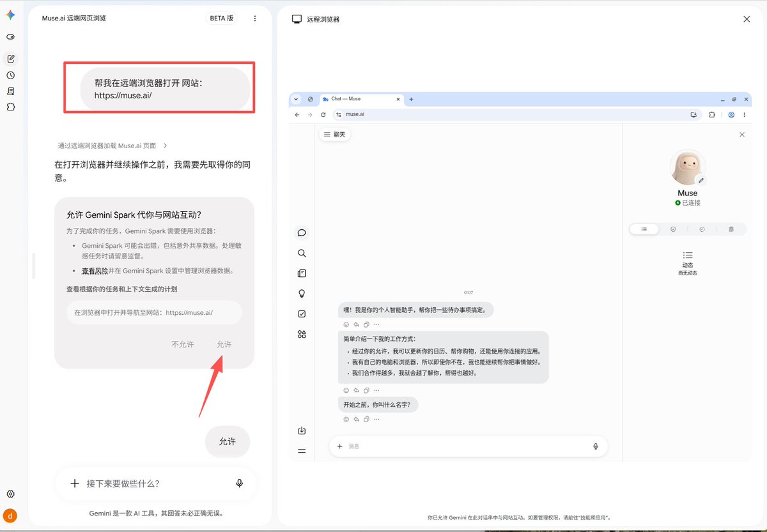Viewport: 767px width, 532px height.
Task: Click the 不允许 button
Action: (x=182, y=344)
